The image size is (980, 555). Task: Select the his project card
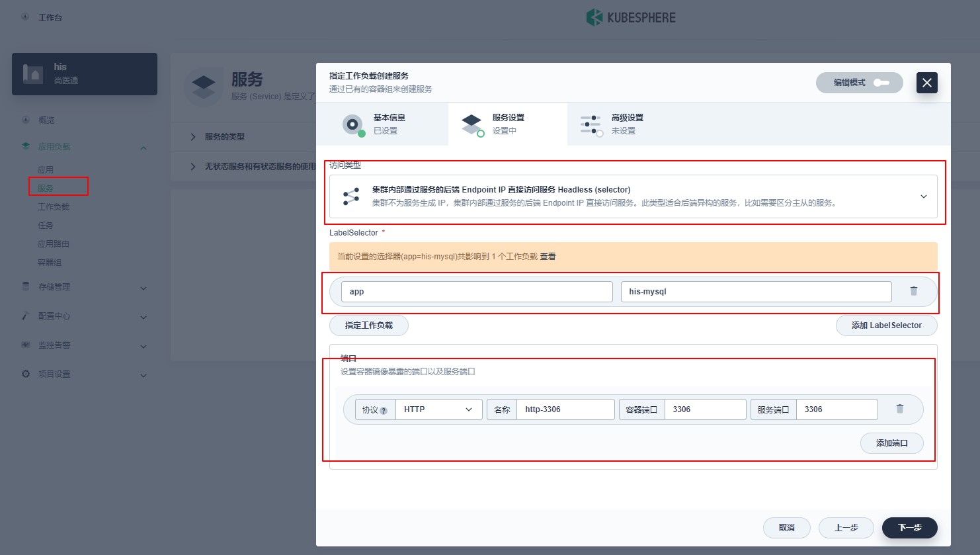tap(85, 74)
